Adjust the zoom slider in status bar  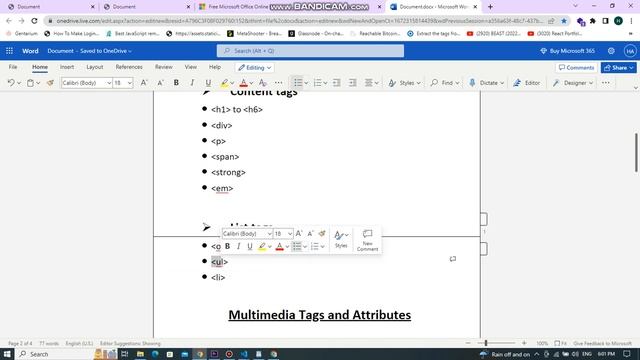(486, 343)
